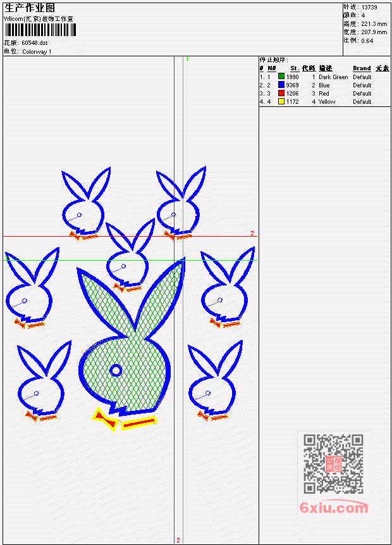Click the Blue thread color swatch
392x545 pixels.
tap(281, 84)
